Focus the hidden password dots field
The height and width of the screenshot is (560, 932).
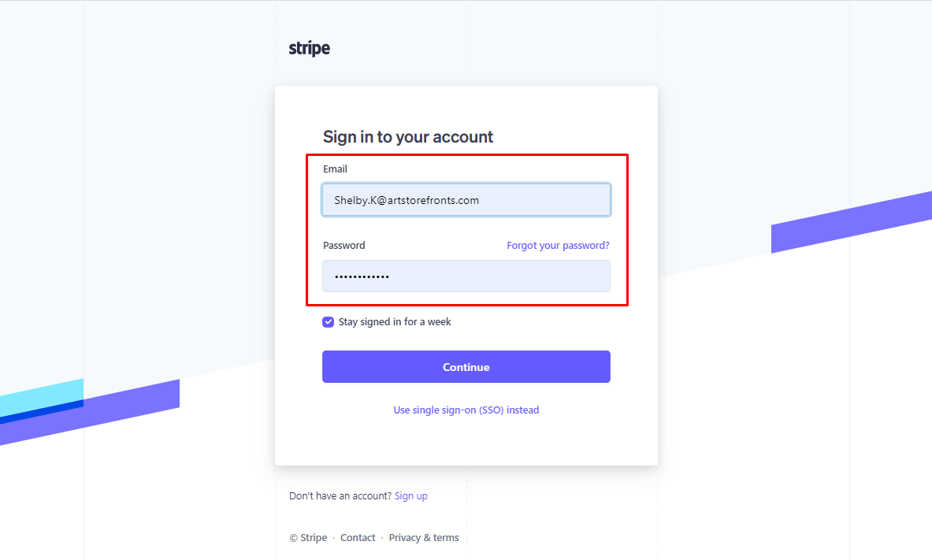[466, 276]
